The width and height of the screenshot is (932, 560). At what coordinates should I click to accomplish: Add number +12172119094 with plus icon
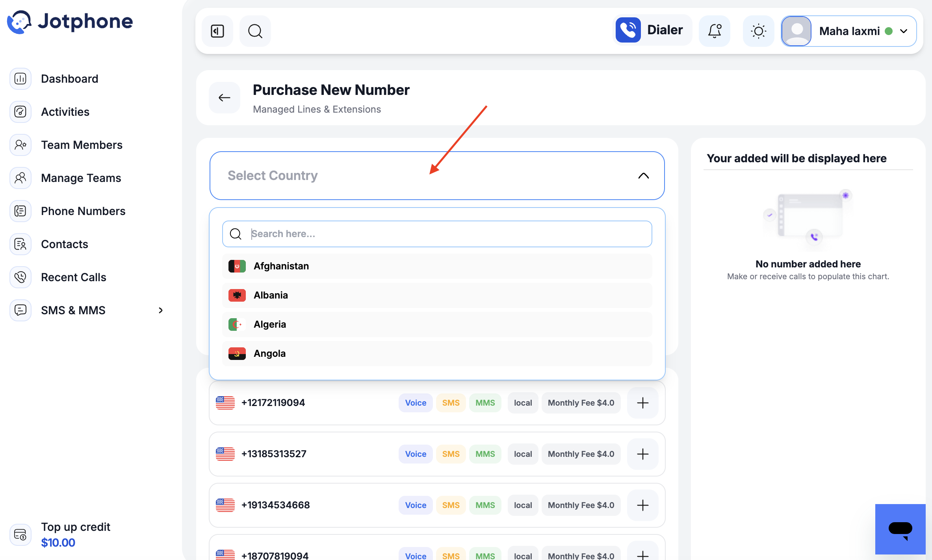[x=643, y=403]
